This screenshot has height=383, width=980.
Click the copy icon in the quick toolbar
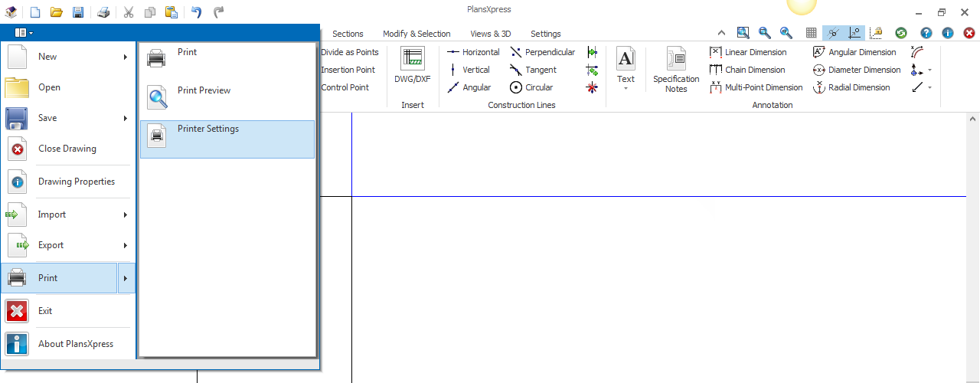(150, 12)
